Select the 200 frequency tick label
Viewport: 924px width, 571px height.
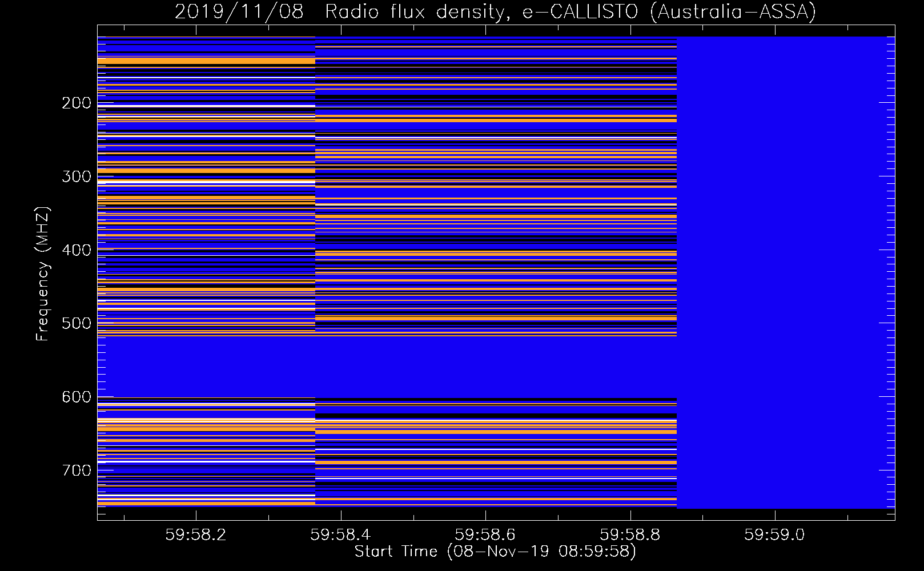point(77,103)
